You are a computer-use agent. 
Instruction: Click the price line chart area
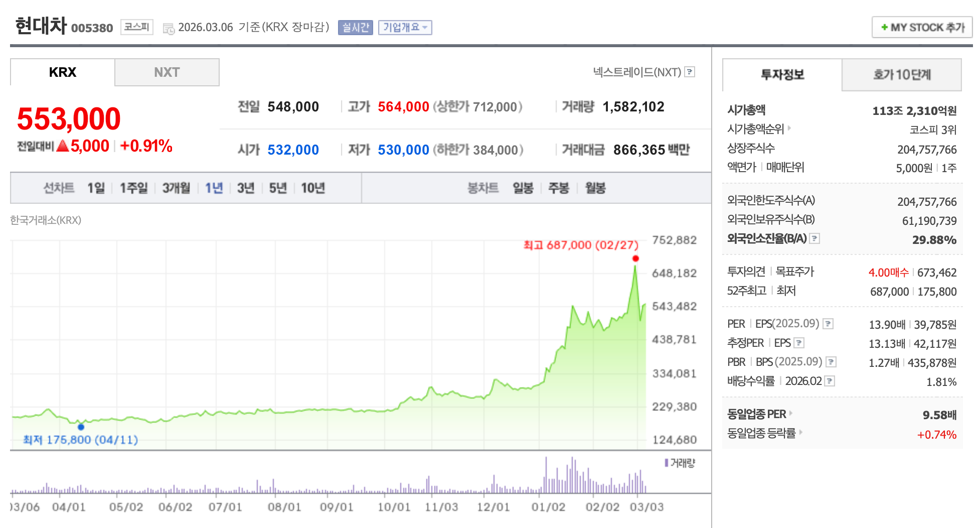pyautogui.click(x=329, y=345)
